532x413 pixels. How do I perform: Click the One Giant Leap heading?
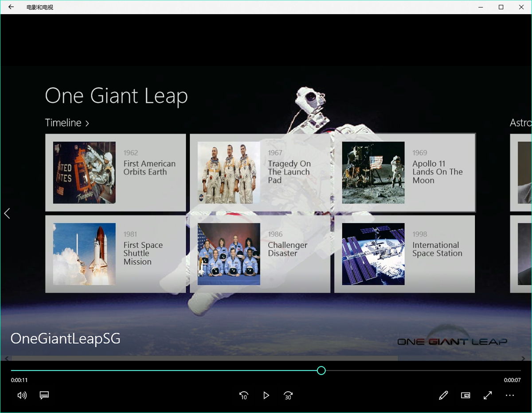(x=117, y=96)
